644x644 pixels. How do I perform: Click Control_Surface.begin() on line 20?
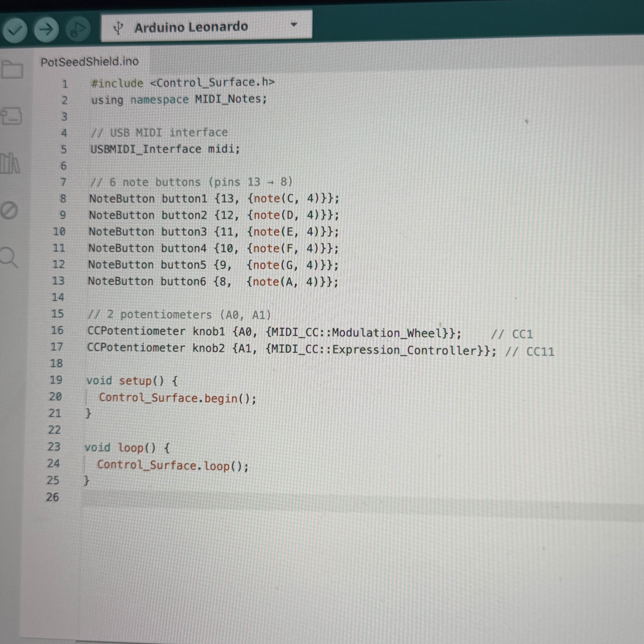click(177, 397)
